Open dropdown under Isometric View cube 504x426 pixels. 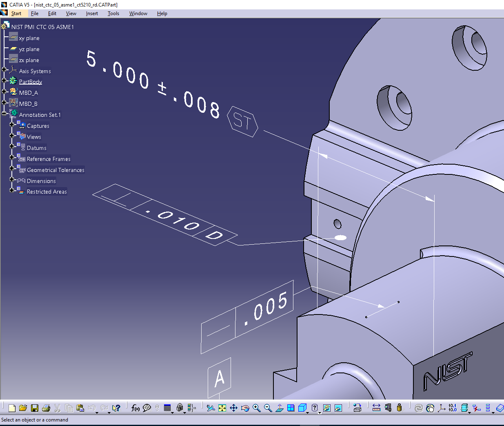[307, 413]
